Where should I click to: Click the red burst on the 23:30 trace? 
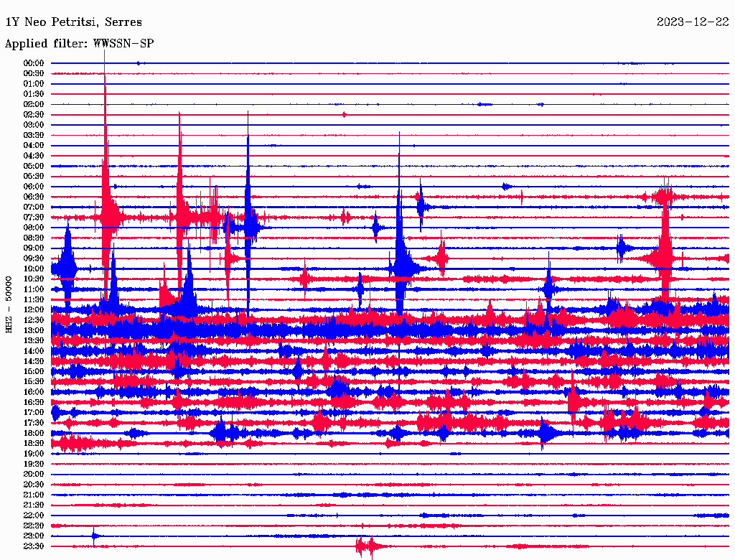click(x=366, y=547)
